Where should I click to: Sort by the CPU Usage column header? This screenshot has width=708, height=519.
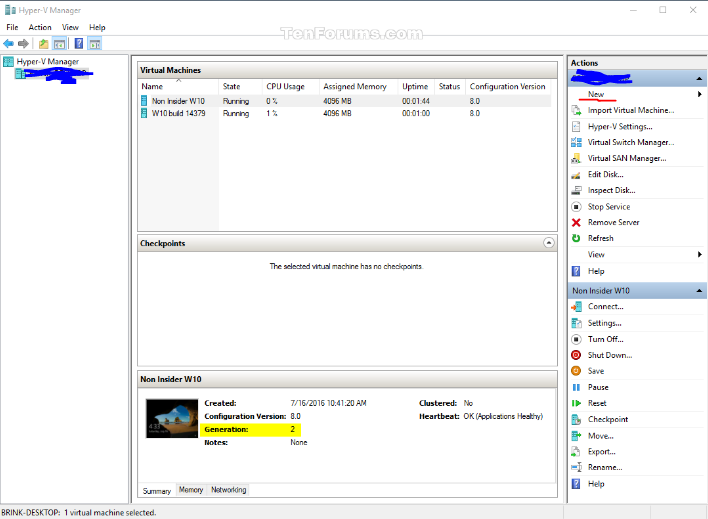pyautogui.click(x=290, y=87)
